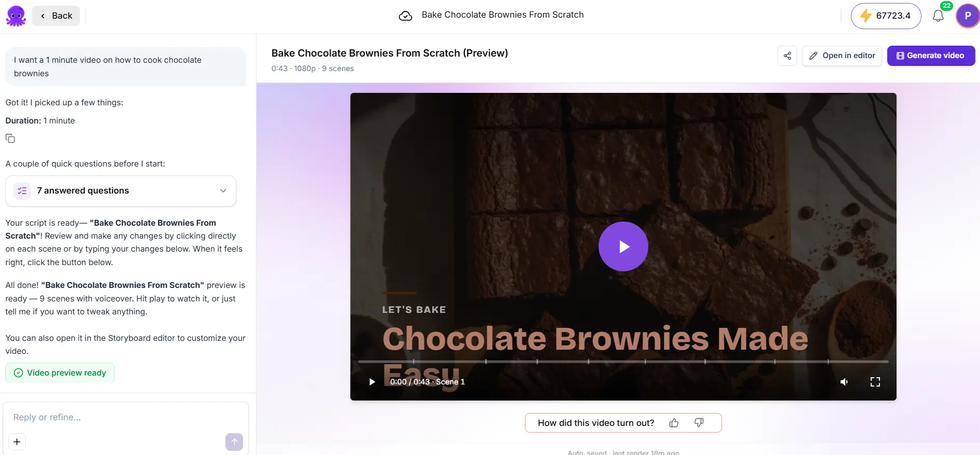
Task: Copy the response with copy icon
Action: (10, 139)
